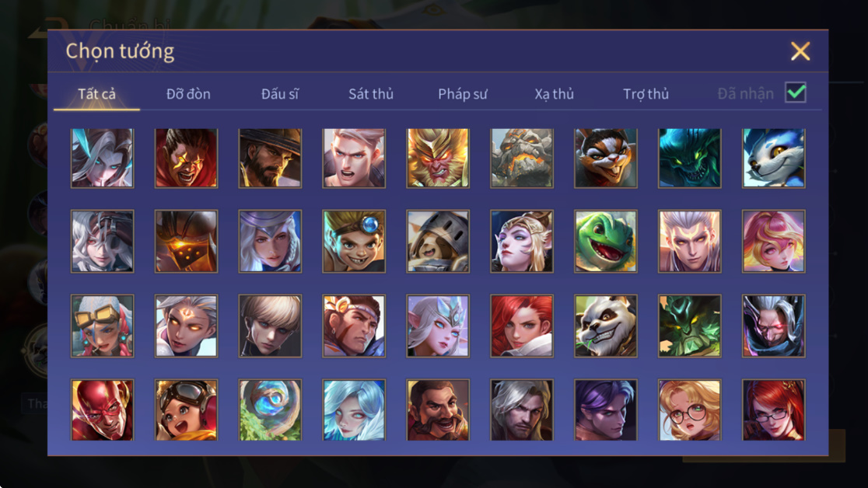Select the Flash hero in red mask
This screenshot has width=868, height=488.
coord(103,410)
